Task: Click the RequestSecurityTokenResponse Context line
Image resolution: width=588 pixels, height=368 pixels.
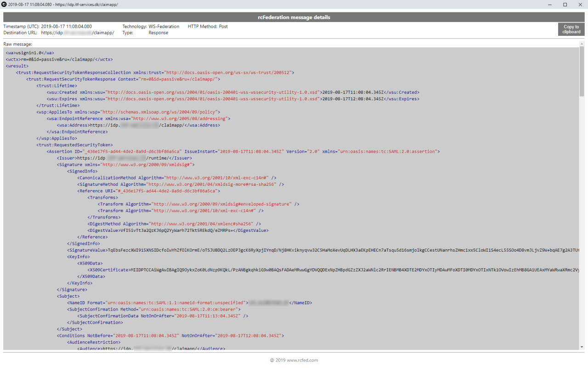Action: point(124,79)
